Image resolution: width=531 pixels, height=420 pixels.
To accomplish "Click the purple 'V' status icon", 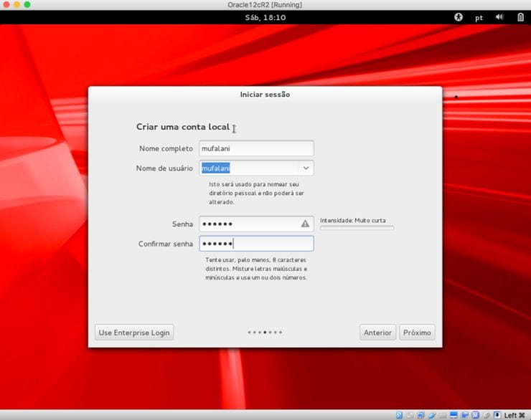I will coord(475,415).
